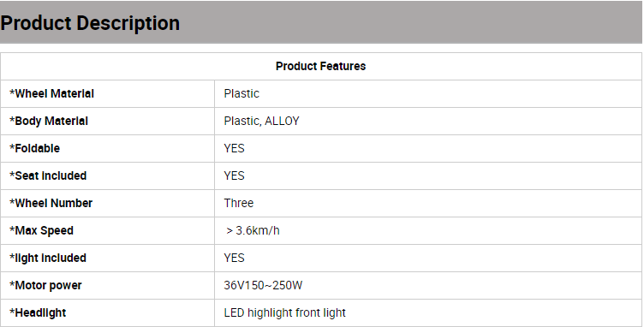Select the YES value beside Foldable
This screenshot has width=644, height=327.
pos(234,148)
